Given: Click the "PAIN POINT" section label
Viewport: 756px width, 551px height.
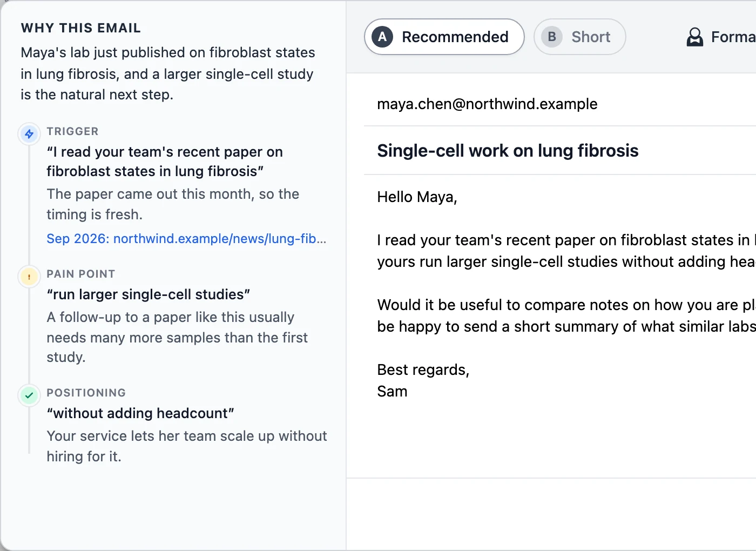Looking at the screenshot, I should [x=81, y=274].
